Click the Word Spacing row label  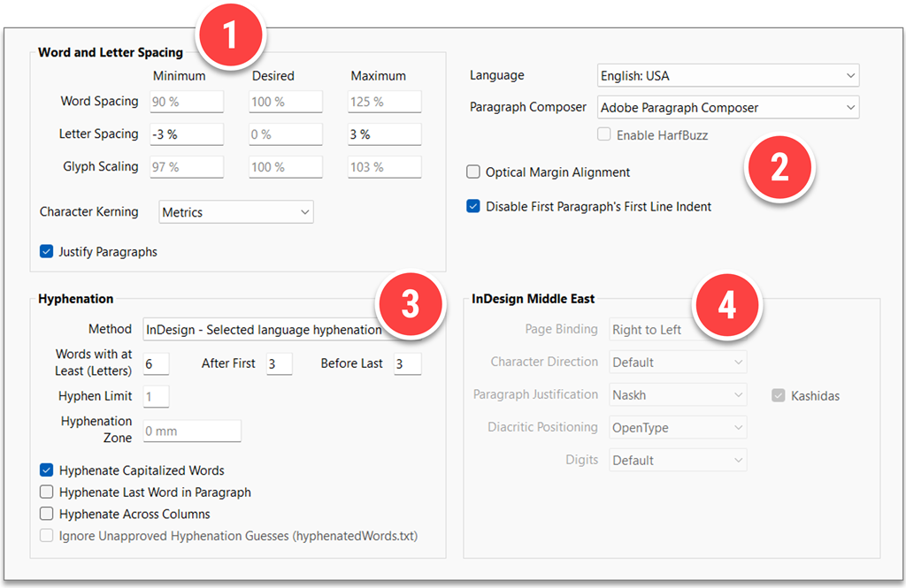99,101
